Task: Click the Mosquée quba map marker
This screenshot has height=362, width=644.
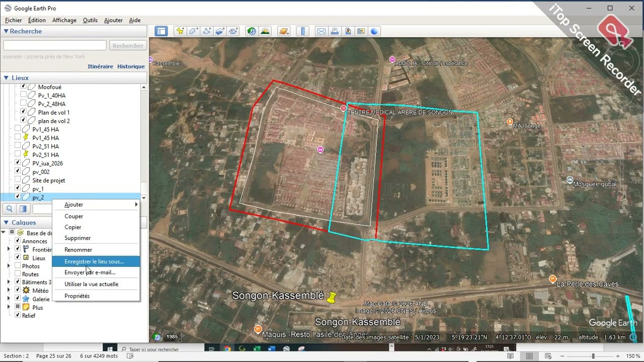Action: pos(570,179)
